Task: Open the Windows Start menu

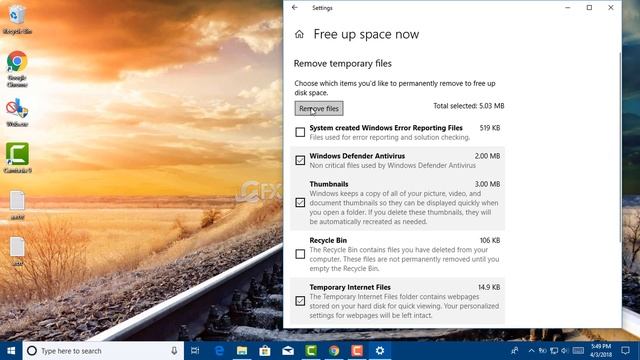Action: 11,351
